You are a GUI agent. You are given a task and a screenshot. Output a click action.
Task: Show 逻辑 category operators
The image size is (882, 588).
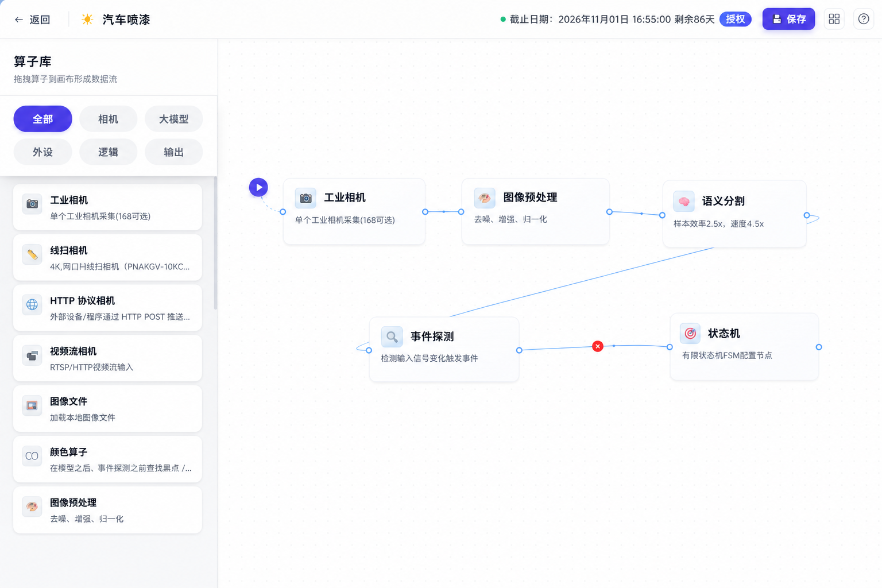click(109, 152)
